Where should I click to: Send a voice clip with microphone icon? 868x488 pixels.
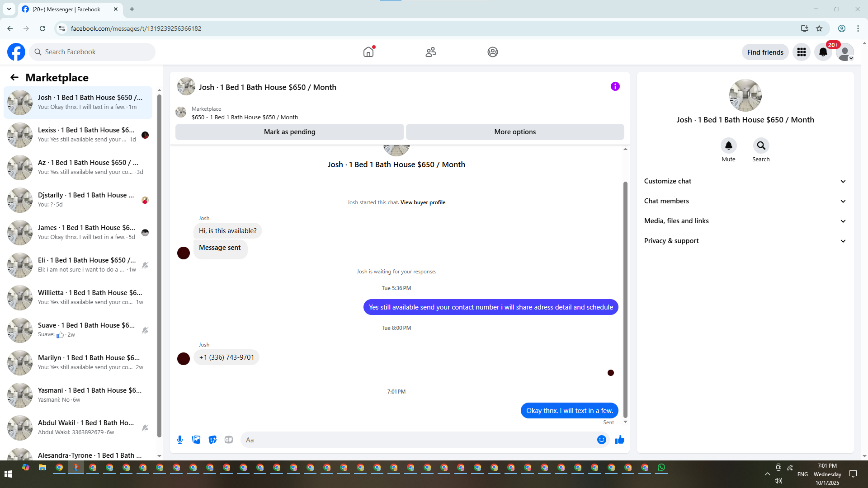tap(180, 440)
